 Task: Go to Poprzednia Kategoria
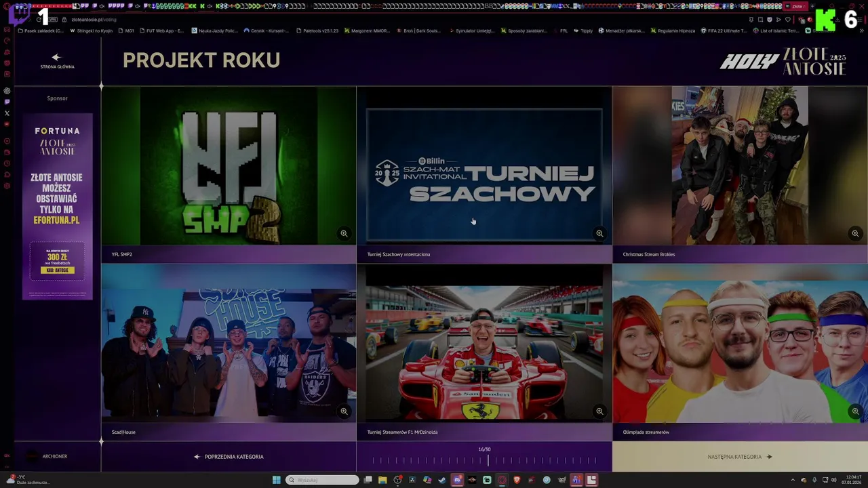[229, 457]
